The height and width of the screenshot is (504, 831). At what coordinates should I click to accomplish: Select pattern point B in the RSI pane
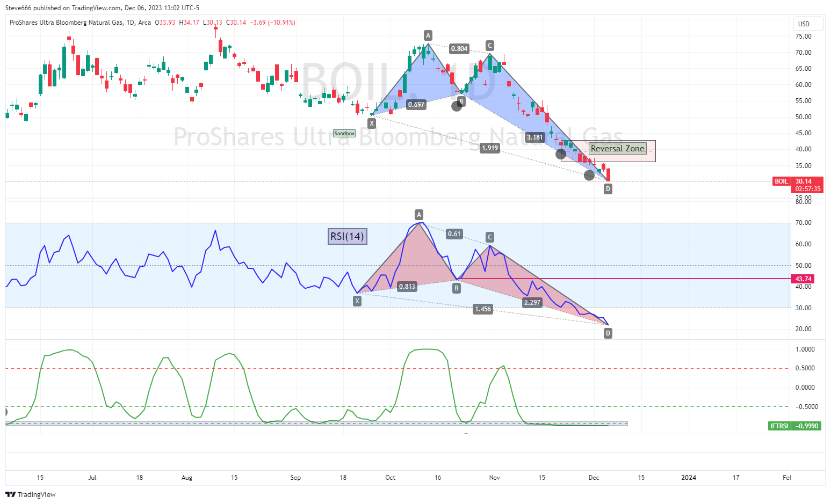457,288
